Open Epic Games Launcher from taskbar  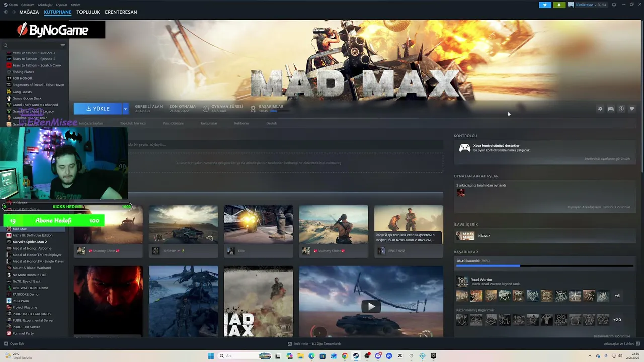pos(433,356)
